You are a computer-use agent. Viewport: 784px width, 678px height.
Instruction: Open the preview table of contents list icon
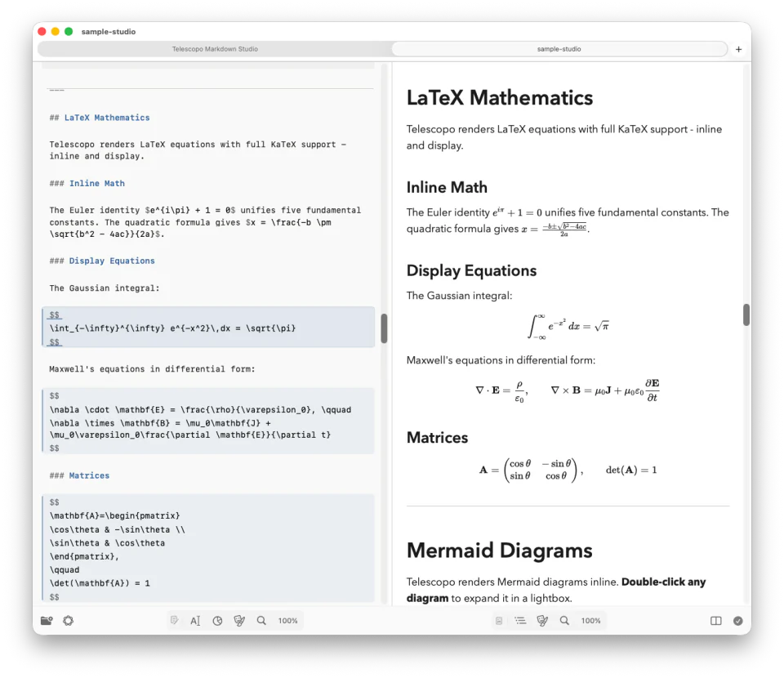(520, 621)
